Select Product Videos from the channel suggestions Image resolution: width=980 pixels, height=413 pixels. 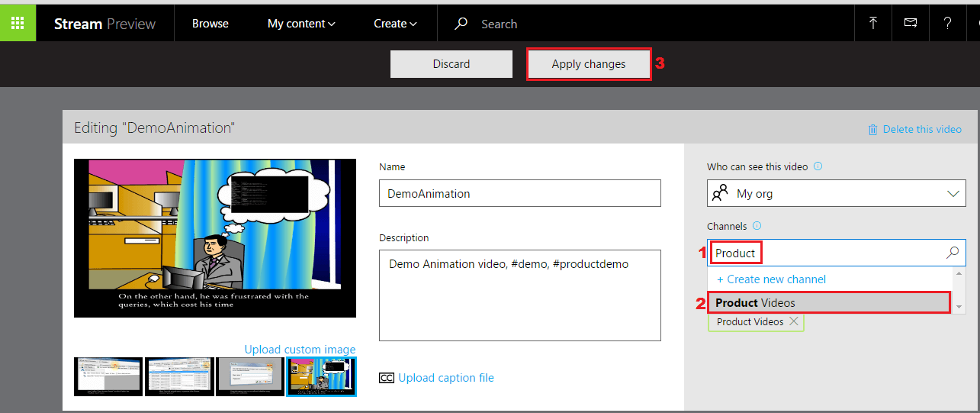[829, 303]
